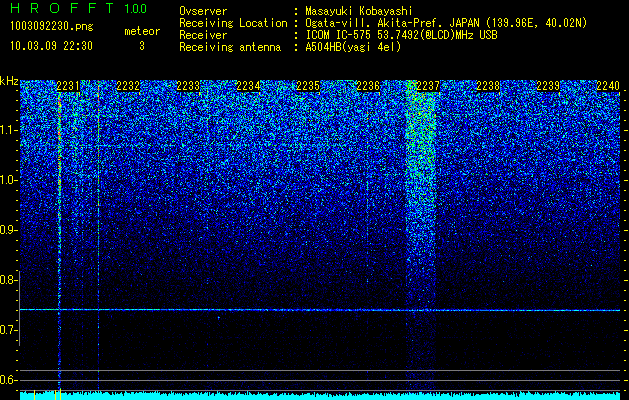Click the HROFFT title text

[62, 8]
